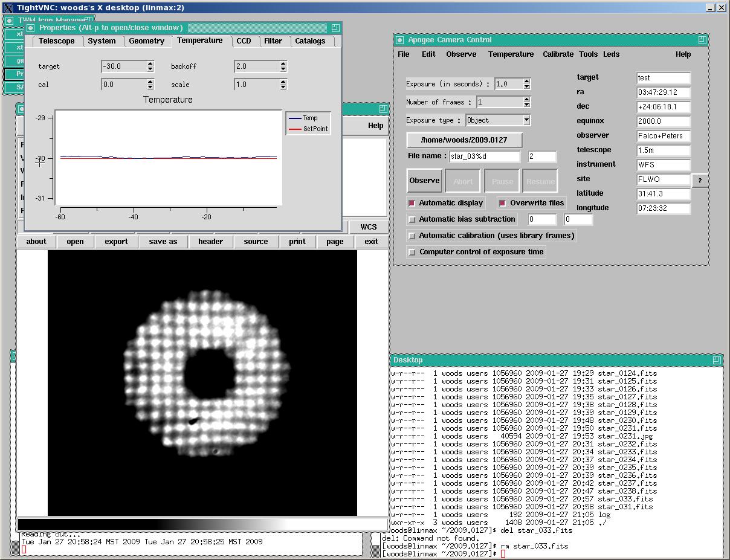
Task: Enable Automatic bias subtraction
Action: [x=412, y=219]
